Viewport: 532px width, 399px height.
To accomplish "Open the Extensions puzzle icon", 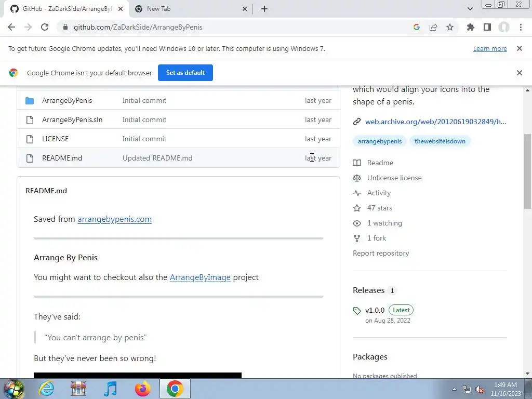I will tap(471, 27).
